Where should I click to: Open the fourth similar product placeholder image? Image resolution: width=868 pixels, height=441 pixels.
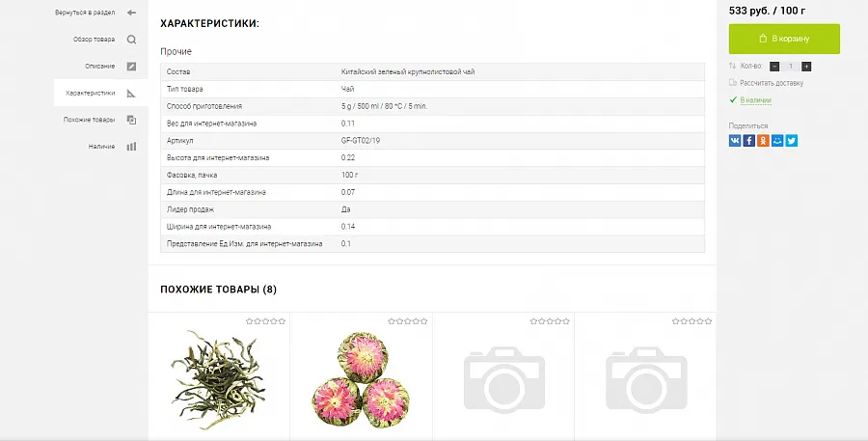point(646,380)
